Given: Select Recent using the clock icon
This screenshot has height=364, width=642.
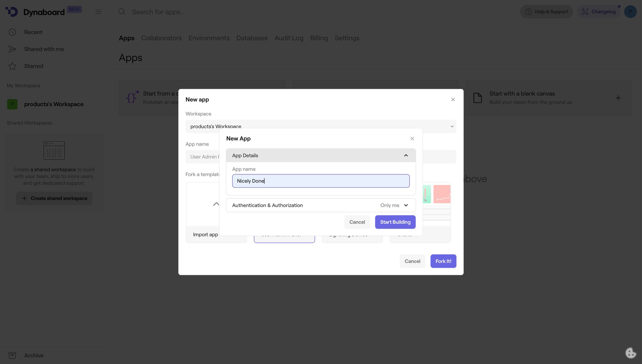Looking at the screenshot, I should click(12, 32).
